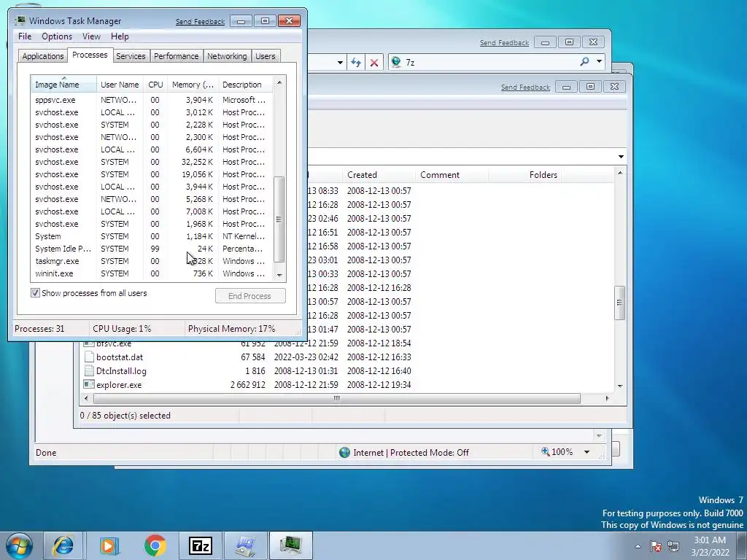747x560 pixels.
Task: Launch Internet Explorer from the taskbar
Action: pos(63,545)
